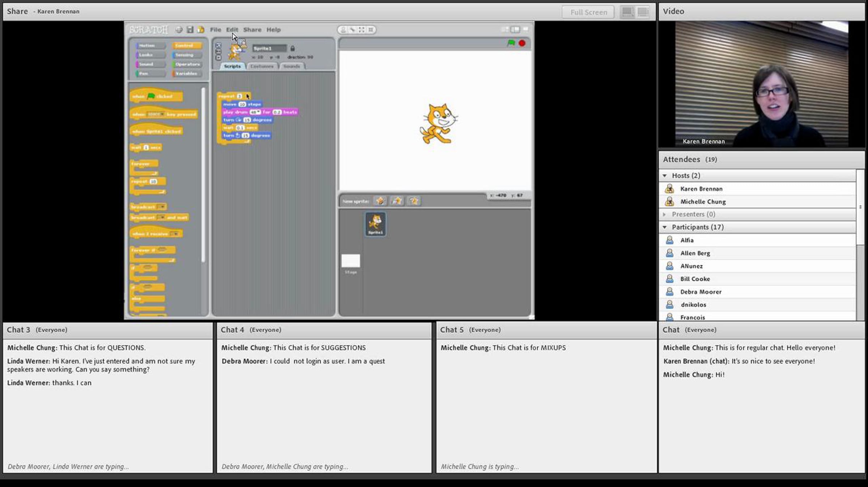Expand the Presenters (0) group
This screenshot has width=868, height=487.
tap(664, 214)
